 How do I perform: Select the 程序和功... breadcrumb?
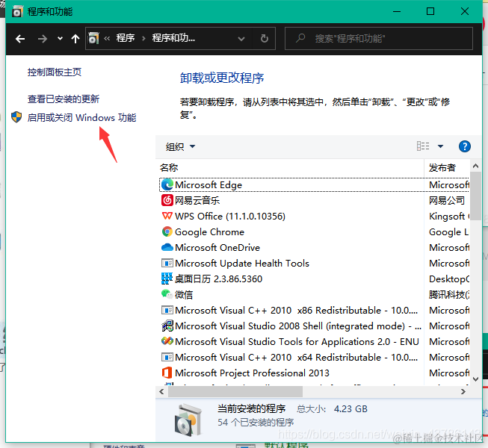(173, 38)
